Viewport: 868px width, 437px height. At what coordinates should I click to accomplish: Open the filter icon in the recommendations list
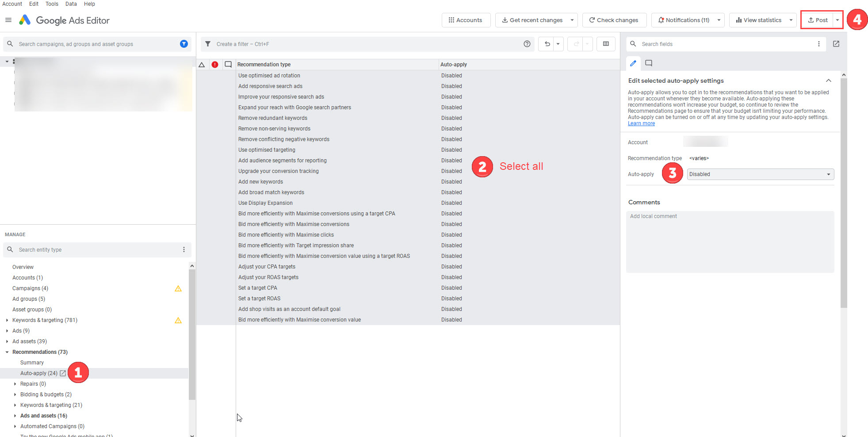[208, 44]
